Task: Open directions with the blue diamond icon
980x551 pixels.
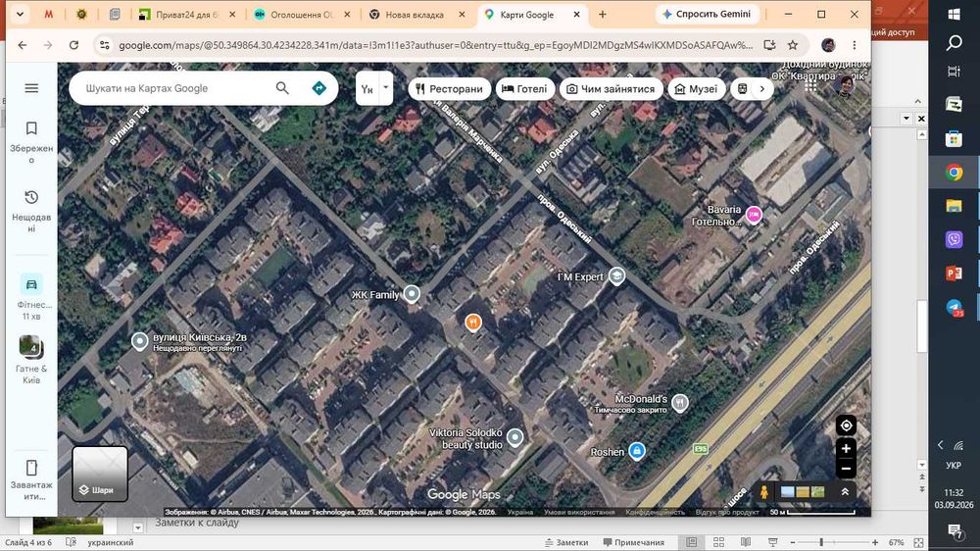Action: coord(318,88)
